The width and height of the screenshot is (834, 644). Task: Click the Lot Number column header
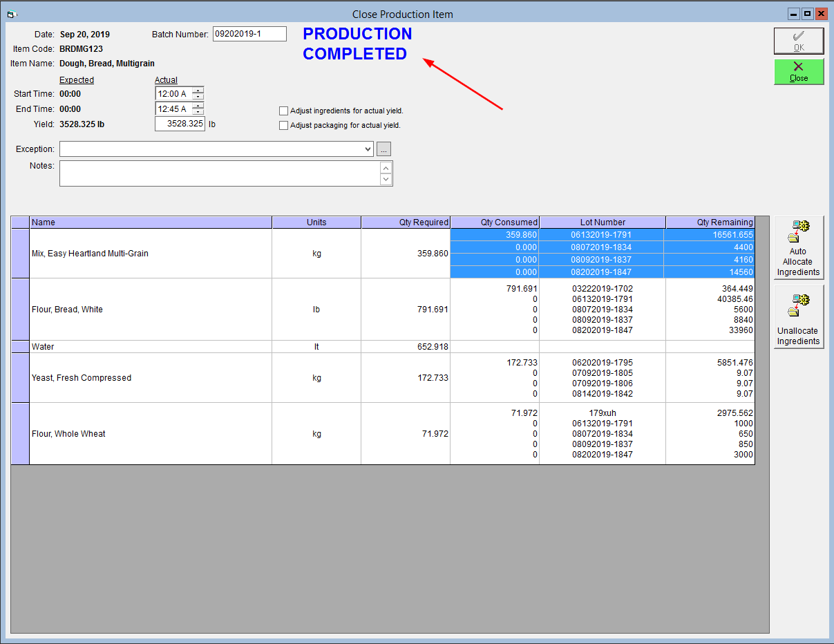[x=603, y=222]
